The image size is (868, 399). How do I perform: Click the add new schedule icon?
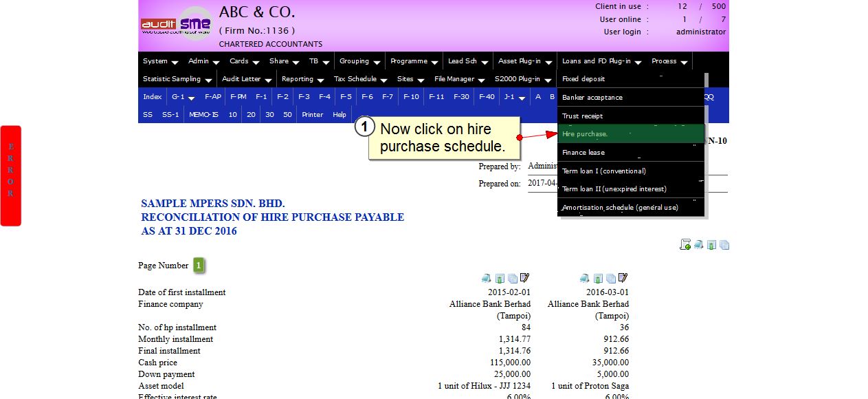tap(685, 245)
